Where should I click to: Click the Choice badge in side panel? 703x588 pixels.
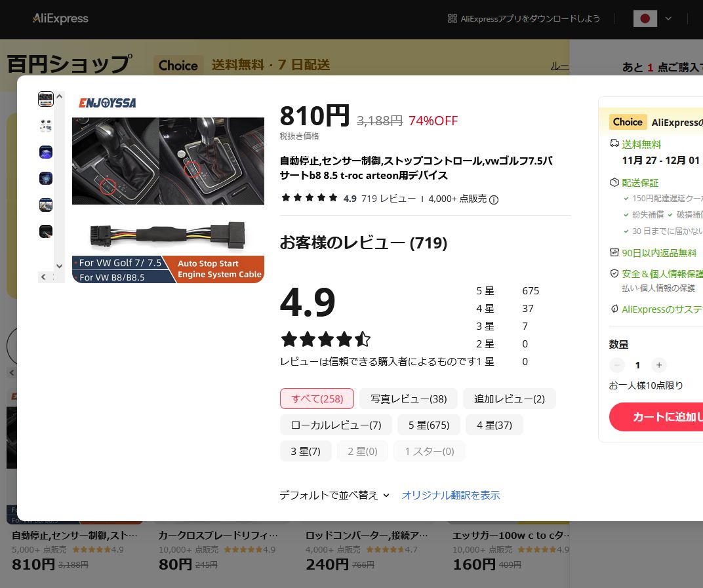(x=627, y=122)
